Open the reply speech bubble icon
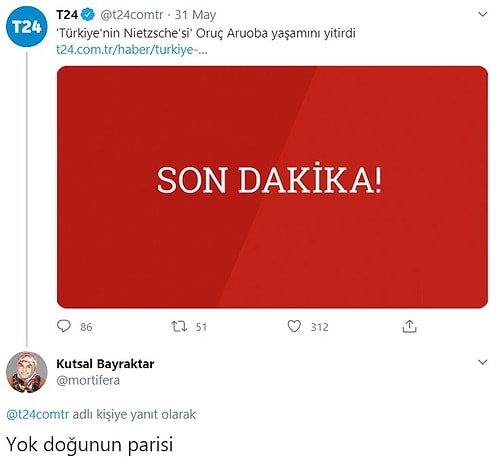Screen dimensions: 500x471 (x=64, y=326)
